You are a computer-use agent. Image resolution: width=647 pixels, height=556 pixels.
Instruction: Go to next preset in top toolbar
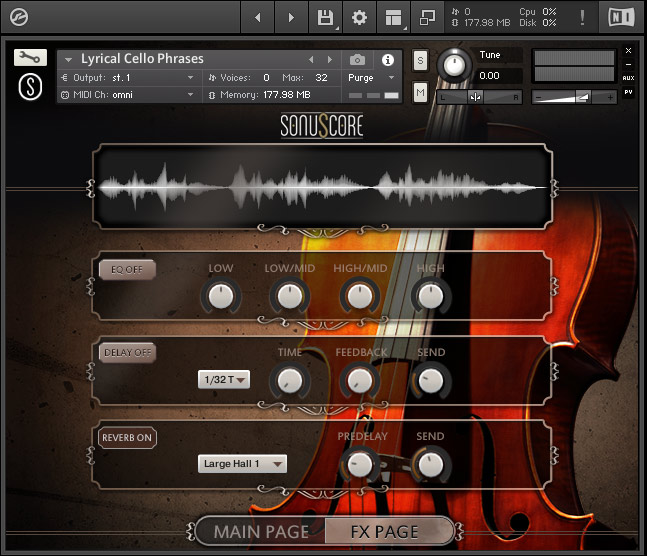click(291, 17)
